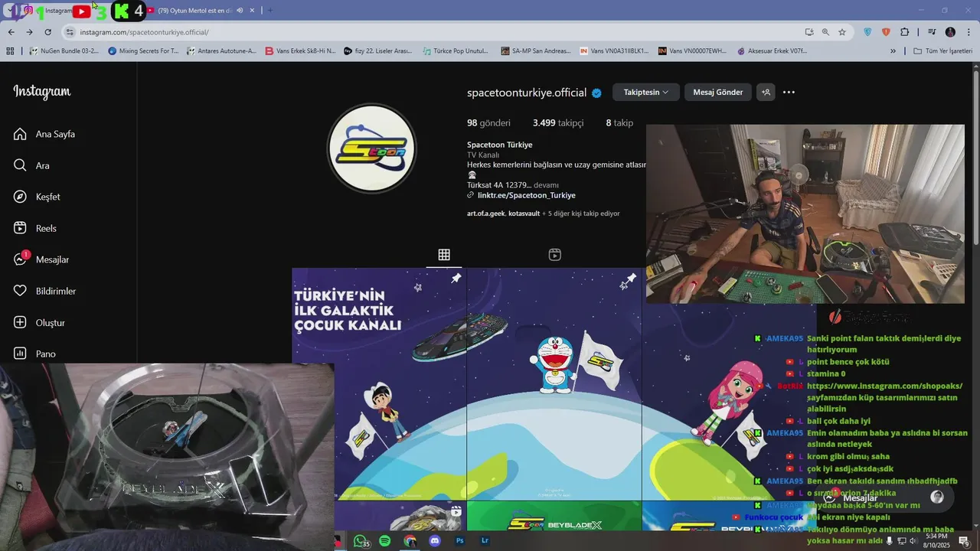Open the browser Extensions puzzle icon

coord(904,32)
